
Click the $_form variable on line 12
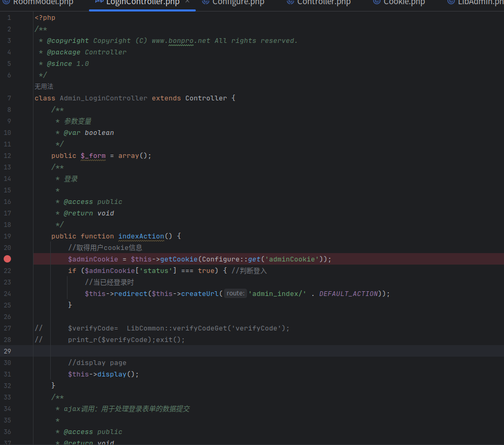click(93, 155)
